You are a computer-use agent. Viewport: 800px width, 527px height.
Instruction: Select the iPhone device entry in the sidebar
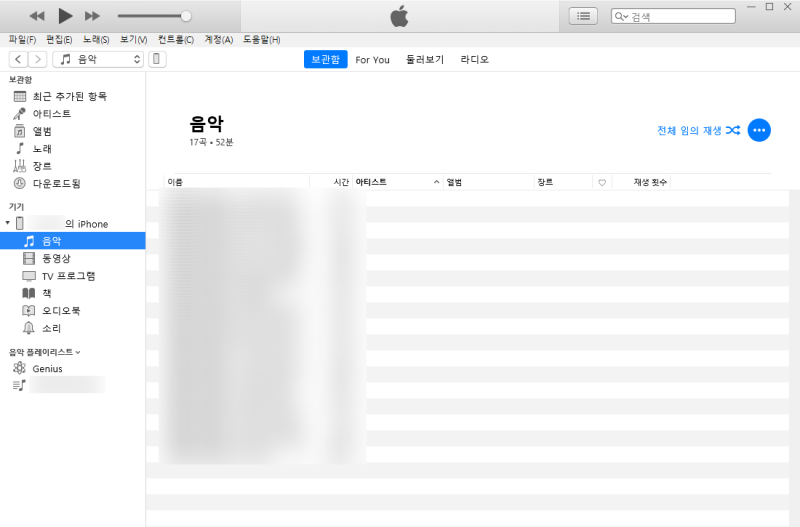[x=72, y=223]
